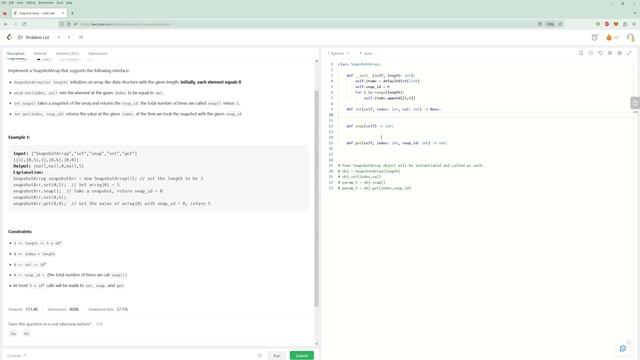Screen dimensions: 640x360
Task: Expand the Console panel
Action: click(x=16, y=356)
